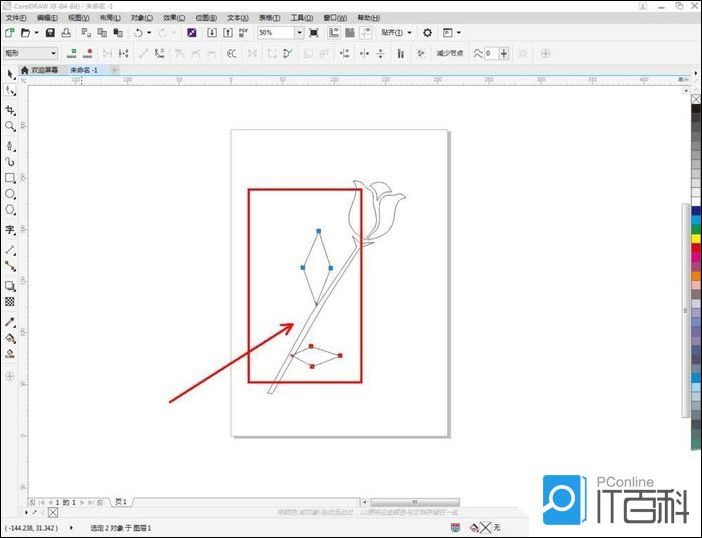Screen dimensions: 702x538
Task: Click the full-screen preview icon
Action: 314,33
